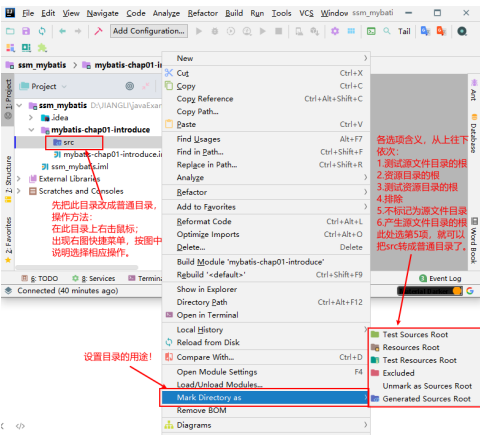
Task: Click the green puzzle plugin icon
Action: tap(42, 48)
